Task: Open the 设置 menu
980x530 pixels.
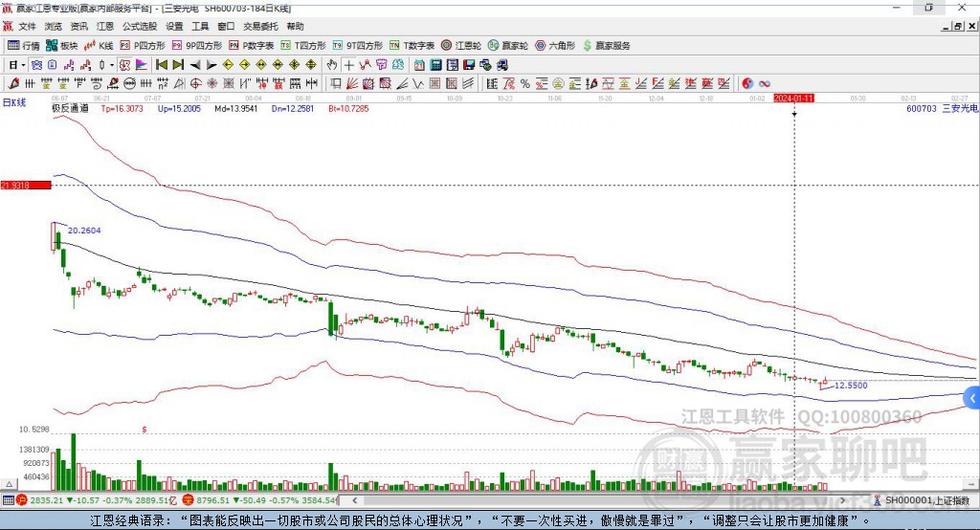Action: pyautogui.click(x=174, y=26)
